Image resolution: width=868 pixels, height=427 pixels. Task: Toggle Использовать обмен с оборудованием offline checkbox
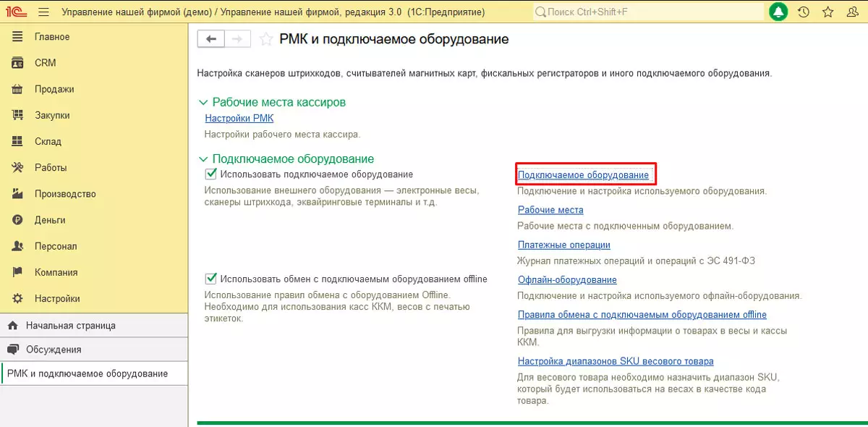point(211,279)
